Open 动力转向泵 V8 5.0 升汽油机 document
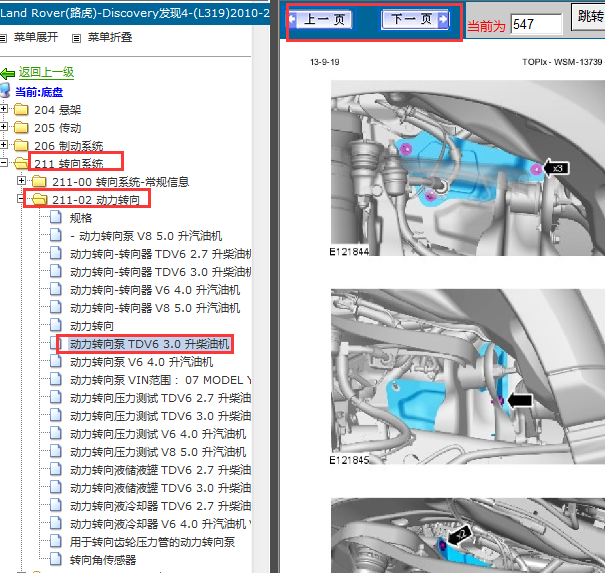This screenshot has width=605, height=573. 146,236
